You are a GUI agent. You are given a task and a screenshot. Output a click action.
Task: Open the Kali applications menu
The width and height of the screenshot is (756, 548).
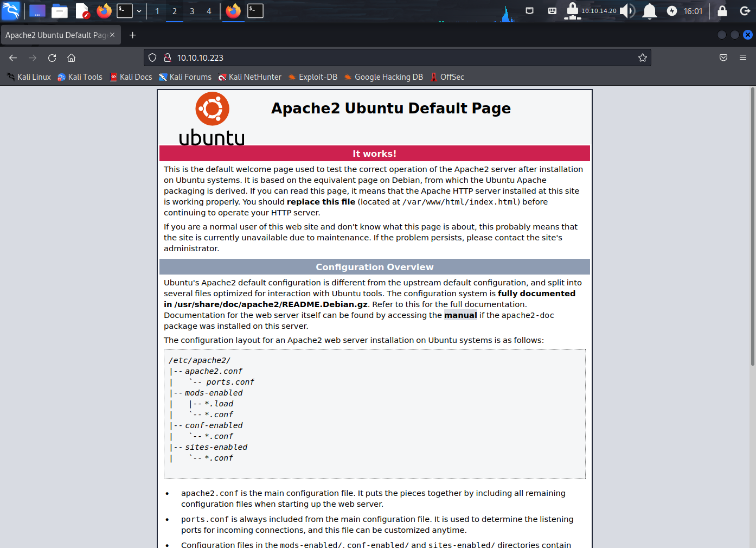(11, 10)
